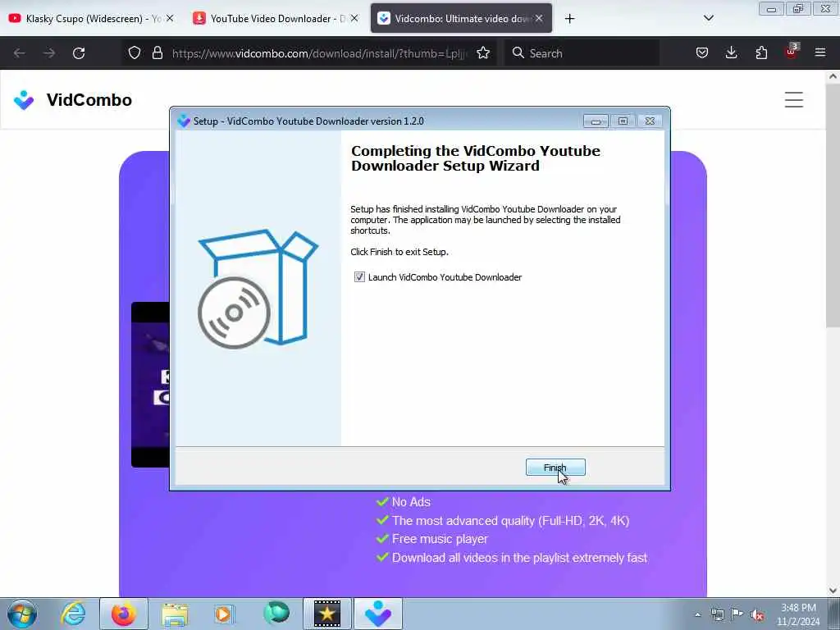Open tracking protection shield icon

[x=135, y=52]
